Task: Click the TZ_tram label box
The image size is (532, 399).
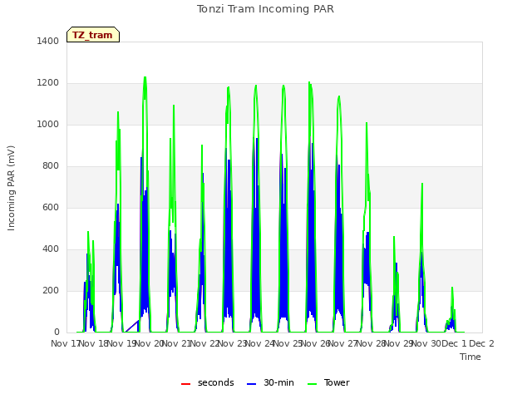Action: [x=93, y=35]
